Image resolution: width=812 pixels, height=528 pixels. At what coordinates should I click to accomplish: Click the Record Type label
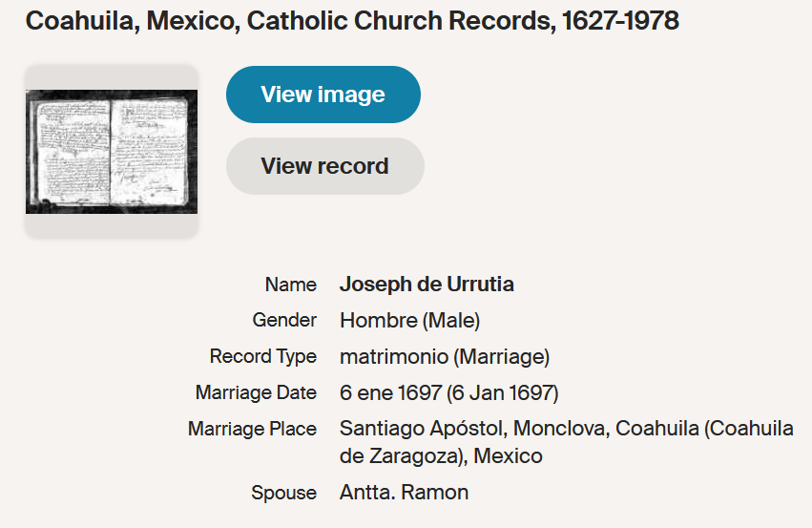pos(263,357)
